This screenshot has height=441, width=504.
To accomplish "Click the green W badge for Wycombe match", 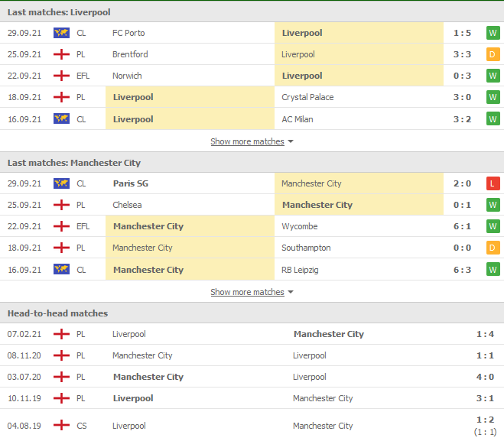I will 493,226.
